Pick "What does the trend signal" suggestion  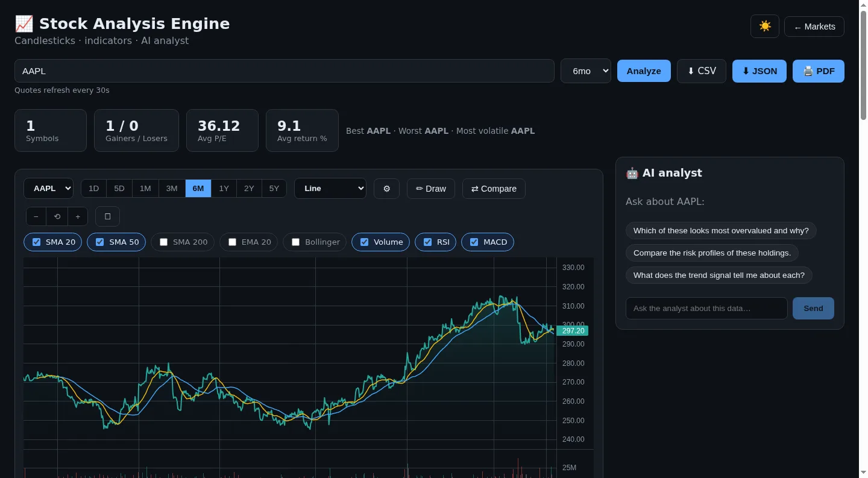click(x=719, y=275)
